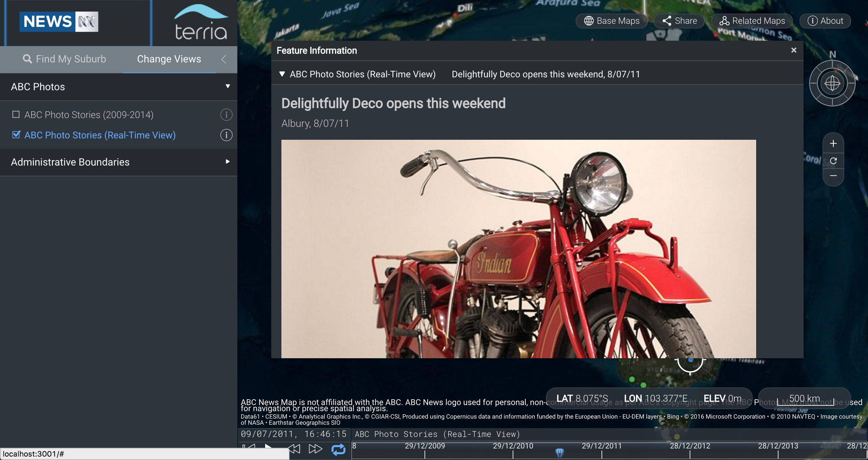Viewport: 868px width, 460px height.
Task: Click the Share button
Action: (x=679, y=21)
